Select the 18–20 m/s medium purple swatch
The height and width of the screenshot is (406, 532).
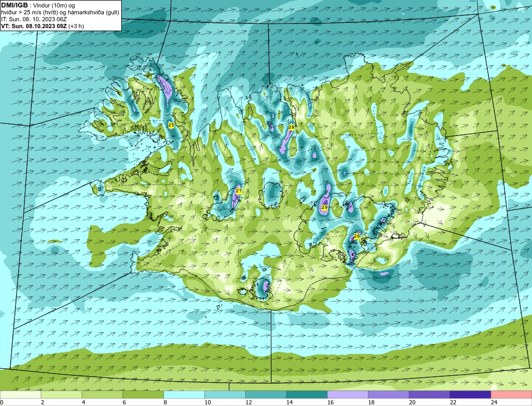coord(388,395)
